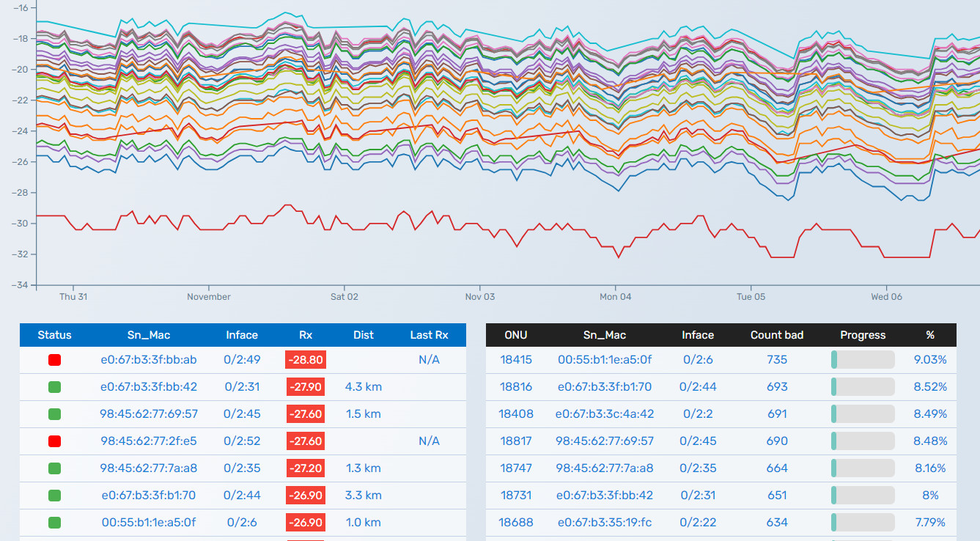The height and width of the screenshot is (541, 980).
Task: Click the Last Rx column header
Action: coord(429,335)
